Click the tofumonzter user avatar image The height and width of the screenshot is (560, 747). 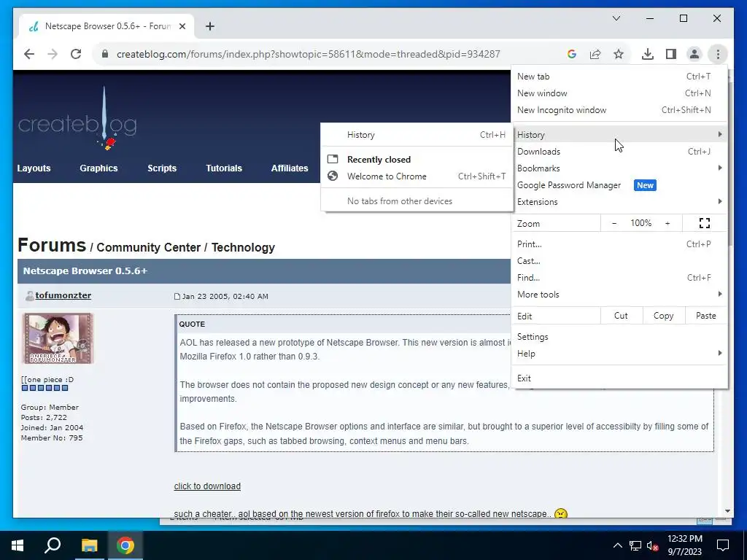click(x=58, y=338)
